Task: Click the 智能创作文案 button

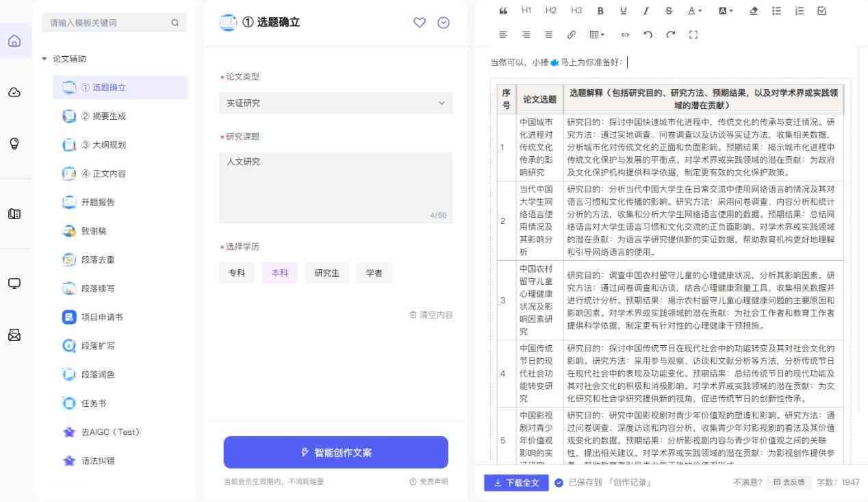Action: pos(336,453)
